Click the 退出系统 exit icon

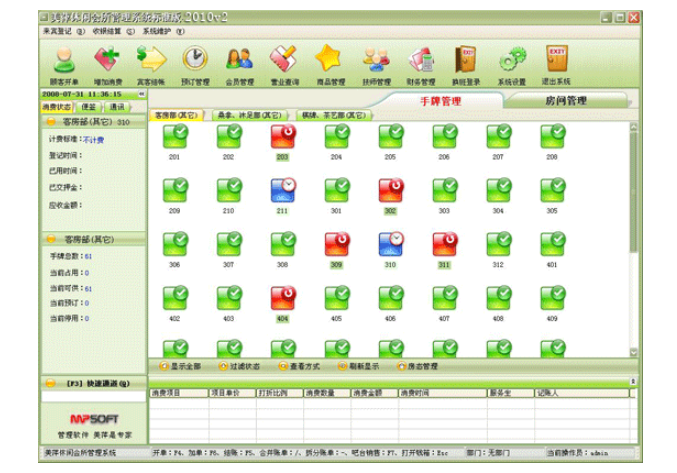pos(557,63)
